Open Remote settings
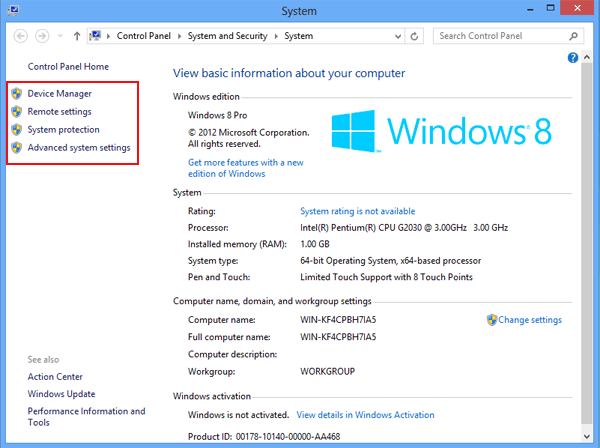The width and height of the screenshot is (600, 448). [59, 112]
